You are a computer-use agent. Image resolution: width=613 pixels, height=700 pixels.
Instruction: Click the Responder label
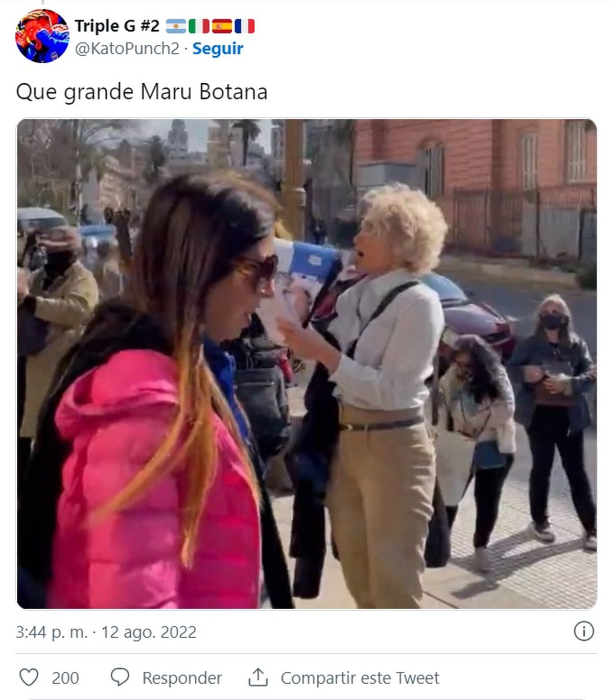point(182,678)
